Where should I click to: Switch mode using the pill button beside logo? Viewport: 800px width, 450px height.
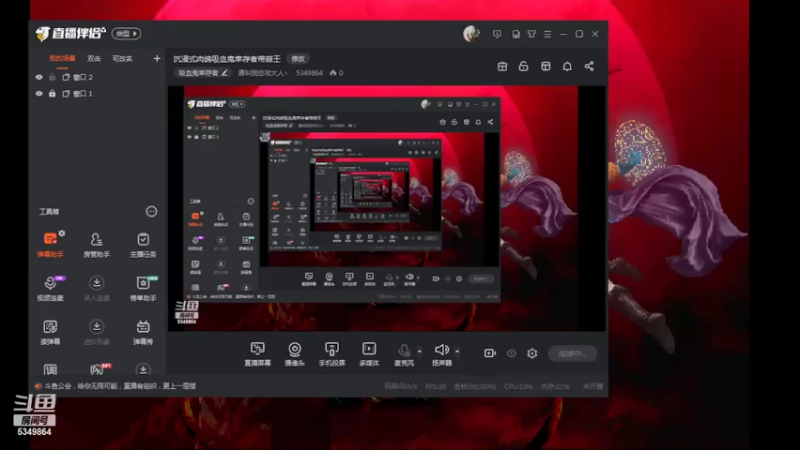(127, 34)
